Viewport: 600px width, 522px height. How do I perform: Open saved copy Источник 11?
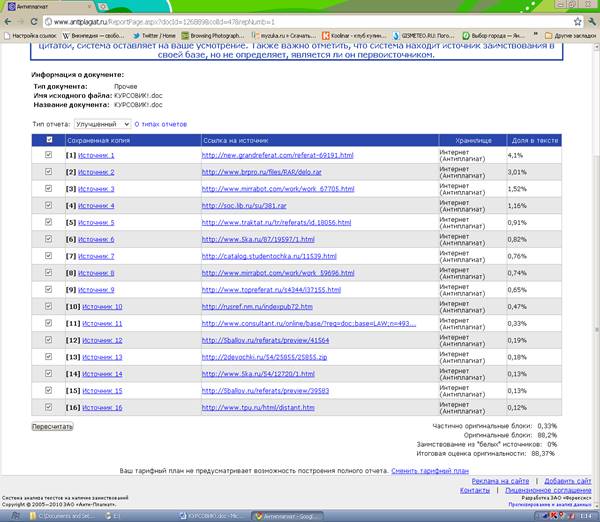point(103,323)
